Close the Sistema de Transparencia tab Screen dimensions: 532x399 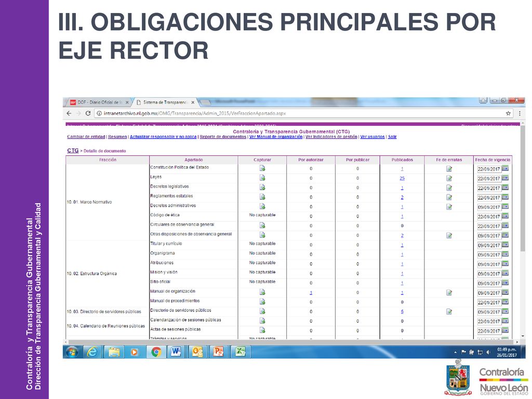coord(193,102)
